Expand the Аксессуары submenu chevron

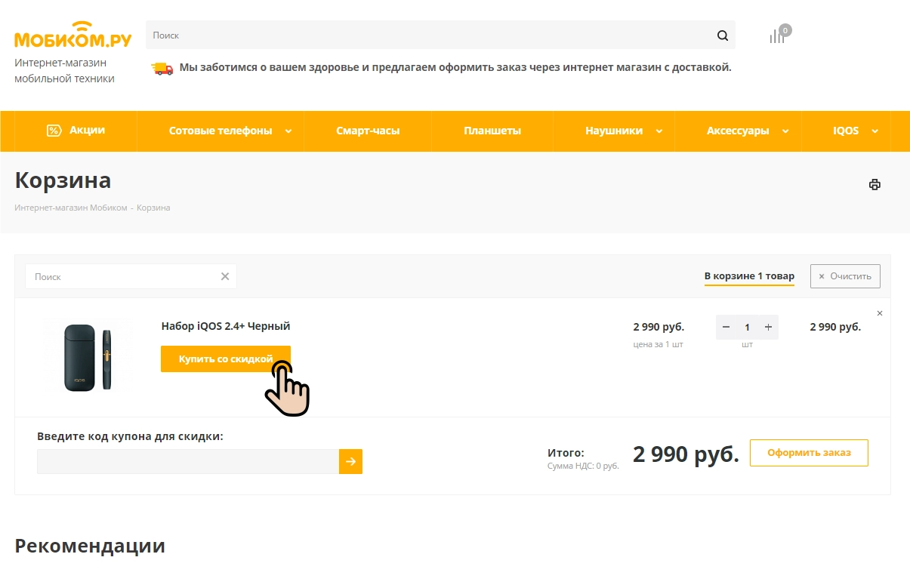[x=785, y=131]
